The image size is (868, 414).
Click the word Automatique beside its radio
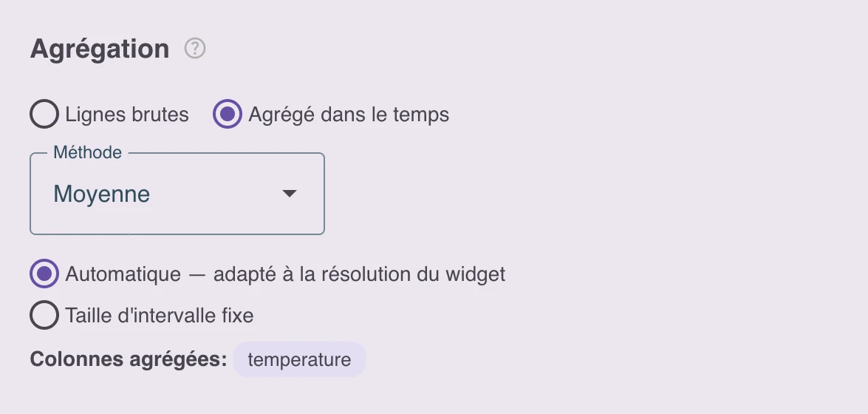click(123, 274)
